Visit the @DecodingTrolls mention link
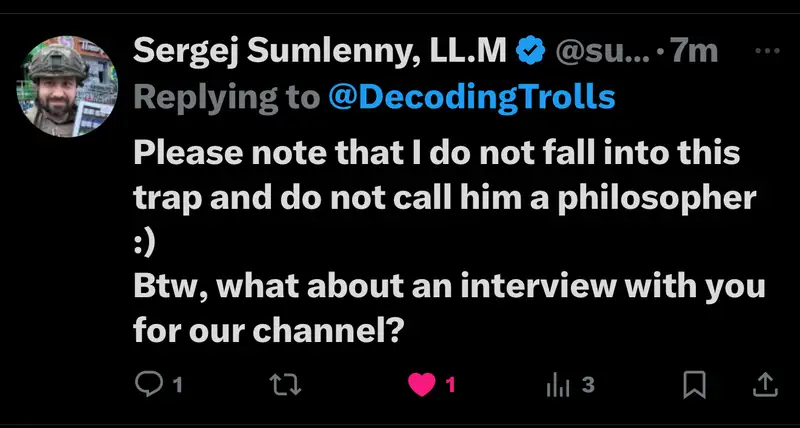 click(472, 97)
